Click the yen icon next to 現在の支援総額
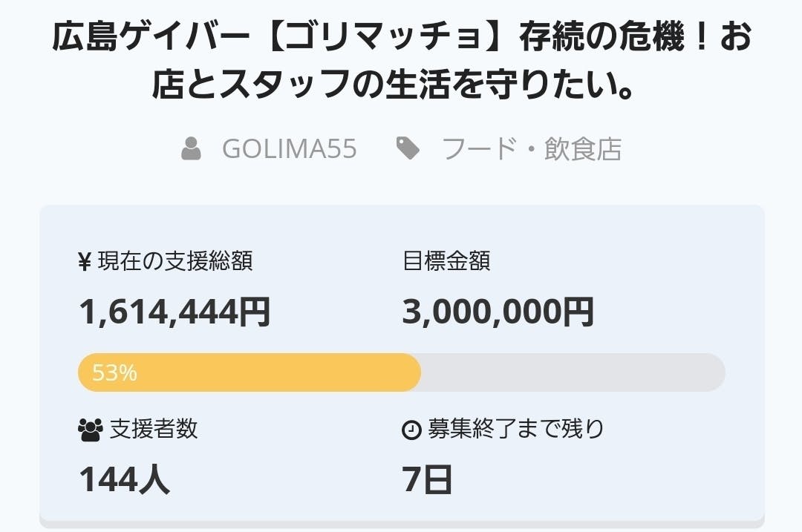Image resolution: width=802 pixels, height=532 pixels. 85,261
